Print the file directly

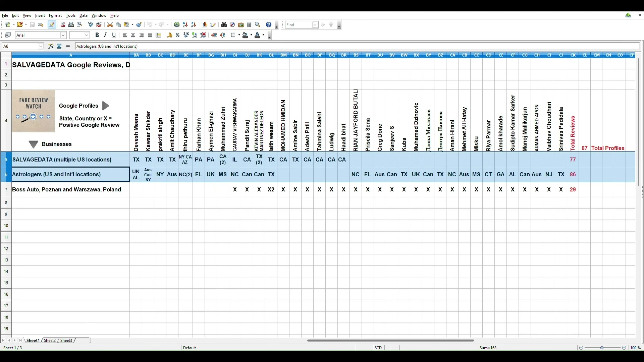click(71, 25)
